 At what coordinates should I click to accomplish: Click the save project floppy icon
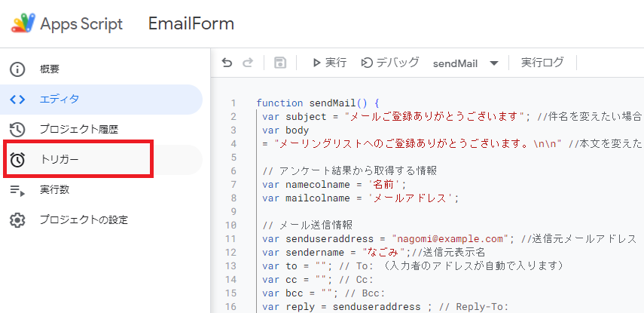click(x=280, y=63)
